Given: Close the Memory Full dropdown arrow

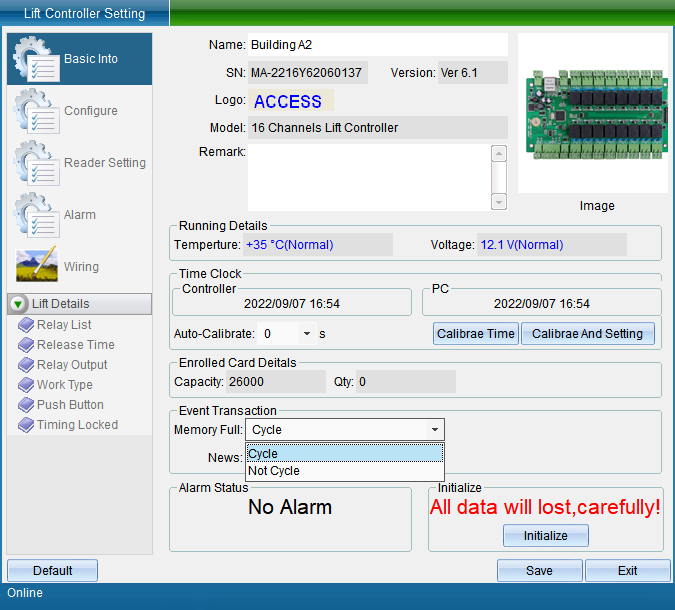Looking at the screenshot, I should click(435, 430).
